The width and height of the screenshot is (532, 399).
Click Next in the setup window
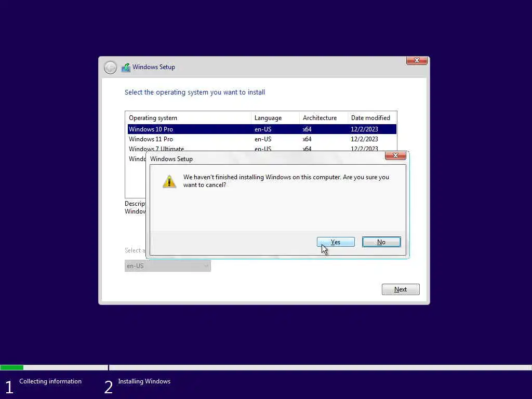click(x=401, y=289)
